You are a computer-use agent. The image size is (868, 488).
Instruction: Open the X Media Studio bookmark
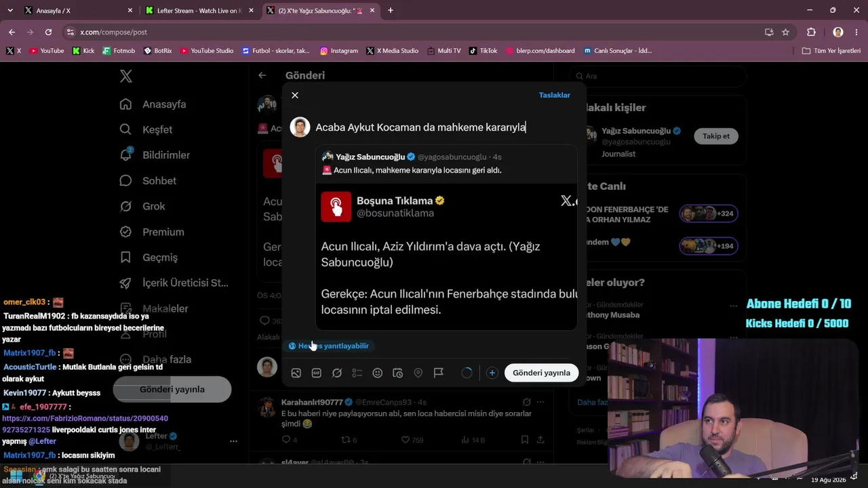pyautogui.click(x=392, y=51)
